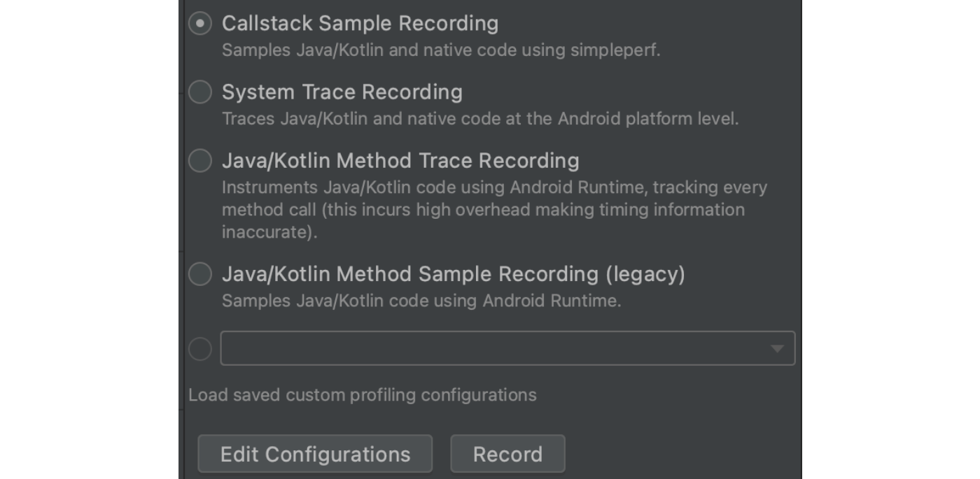The image size is (980, 479).
Task: Click the Android platform level description text
Action: pyautogui.click(x=480, y=119)
